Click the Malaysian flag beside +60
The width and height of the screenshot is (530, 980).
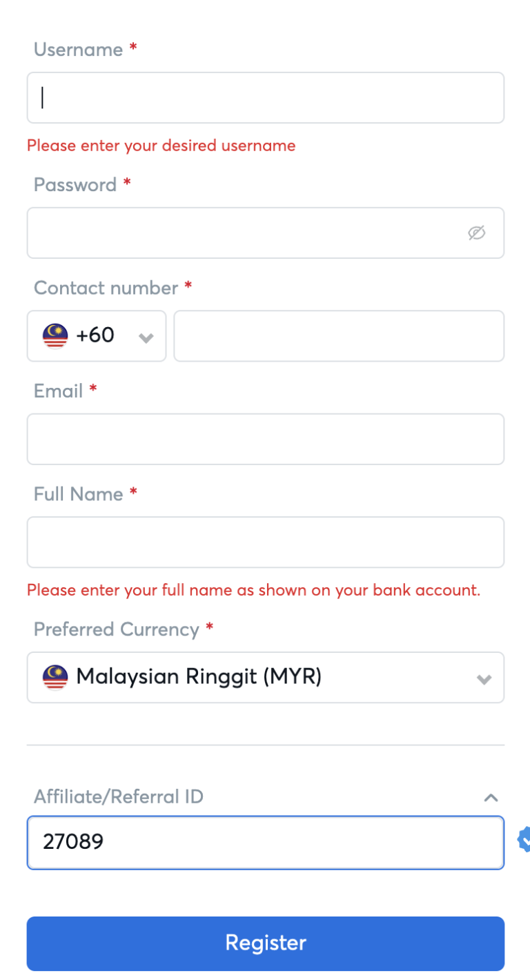[x=55, y=336]
